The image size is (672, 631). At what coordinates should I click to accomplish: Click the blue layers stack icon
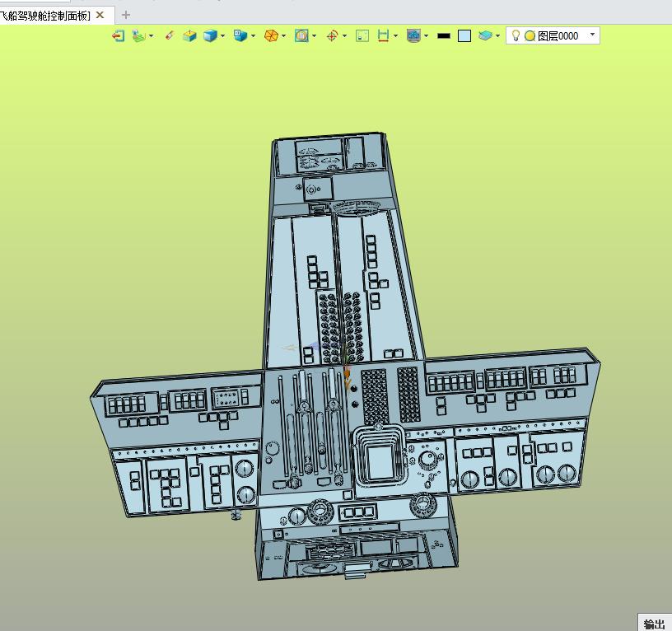(486, 35)
